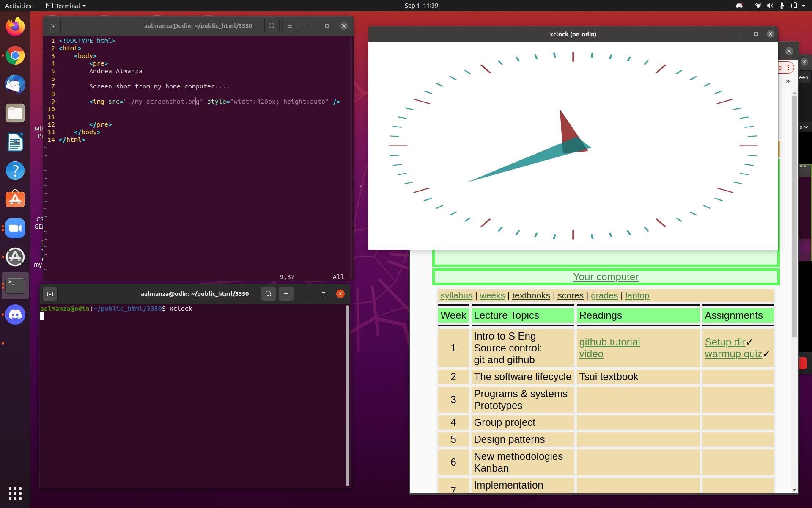Launch Google Chrome from the dock

[15, 55]
